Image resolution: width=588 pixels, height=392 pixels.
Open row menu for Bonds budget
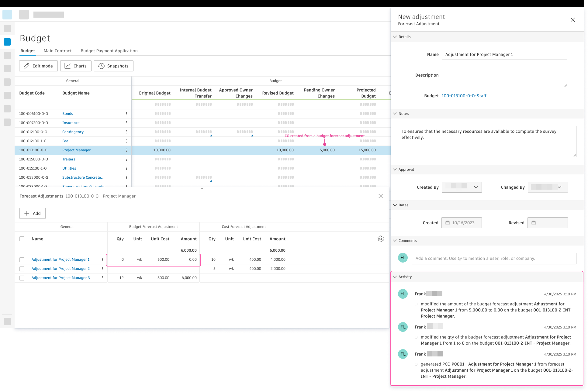click(x=126, y=114)
